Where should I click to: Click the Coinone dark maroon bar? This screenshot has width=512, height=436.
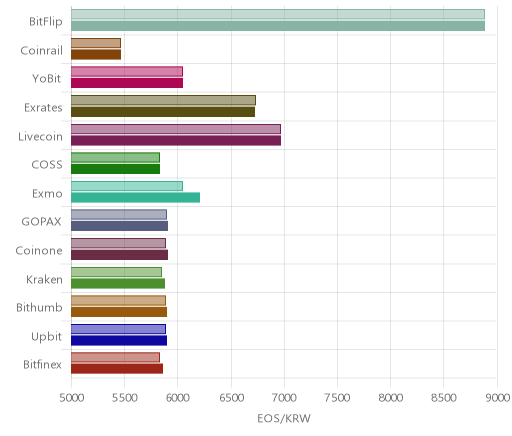tap(120, 255)
